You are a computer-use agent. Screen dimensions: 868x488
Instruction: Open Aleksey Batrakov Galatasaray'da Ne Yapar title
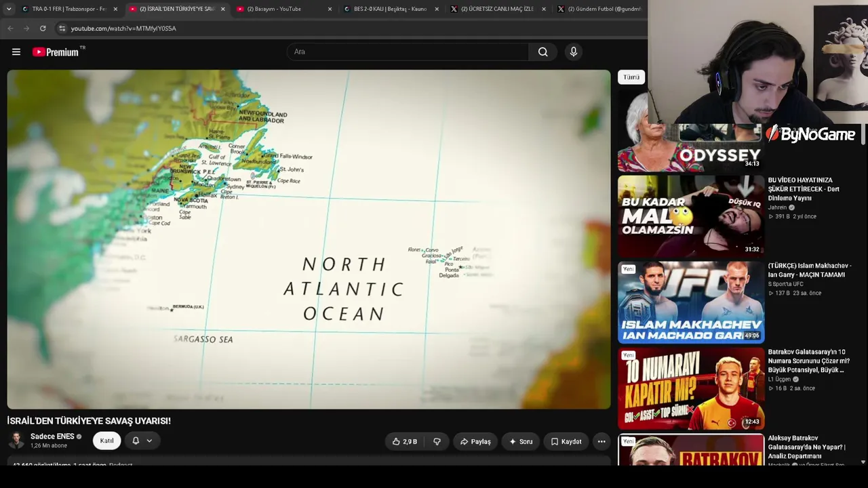pos(807,447)
